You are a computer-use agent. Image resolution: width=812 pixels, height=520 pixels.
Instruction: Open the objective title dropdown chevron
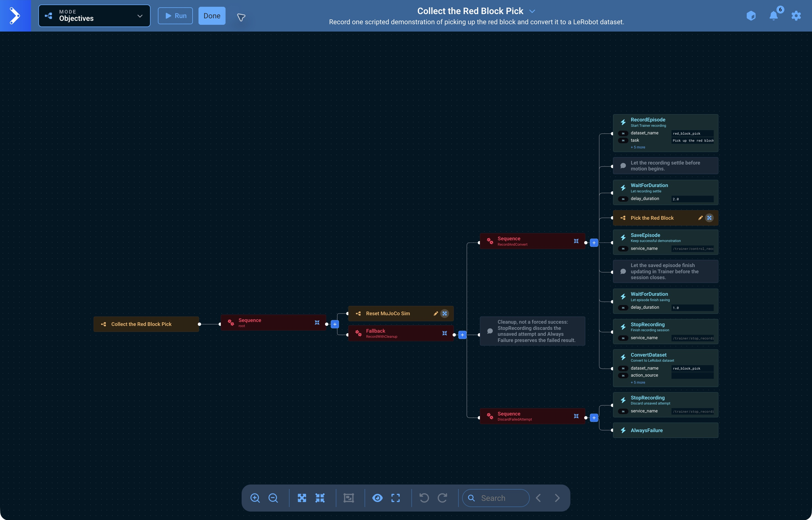click(x=532, y=11)
